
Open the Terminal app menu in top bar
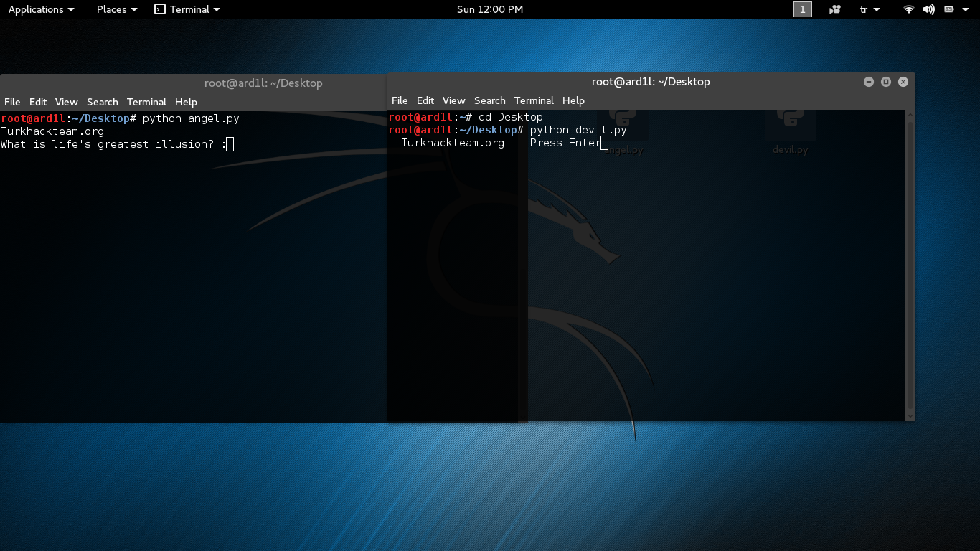[187, 9]
